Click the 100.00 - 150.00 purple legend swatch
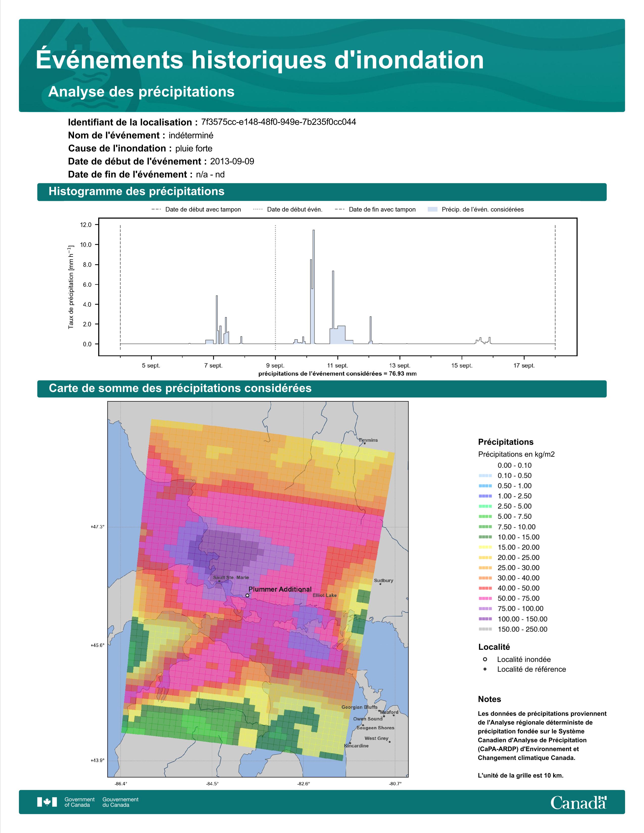 click(485, 619)
